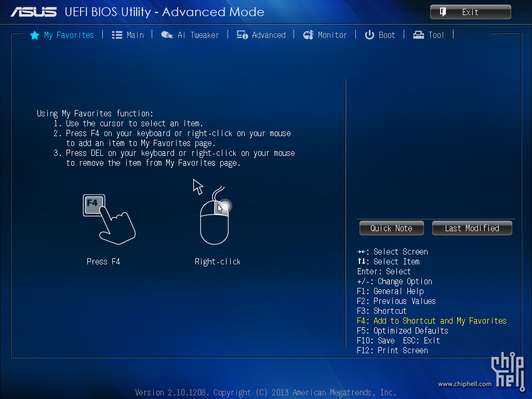Click the Boot power icon
Image resolution: width=532 pixels, height=399 pixels.
tap(369, 35)
